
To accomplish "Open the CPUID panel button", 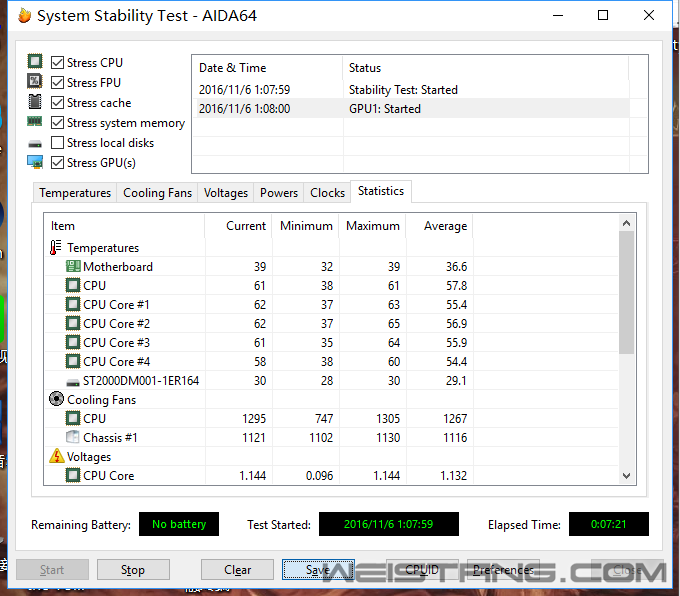I will pyautogui.click(x=422, y=570).
